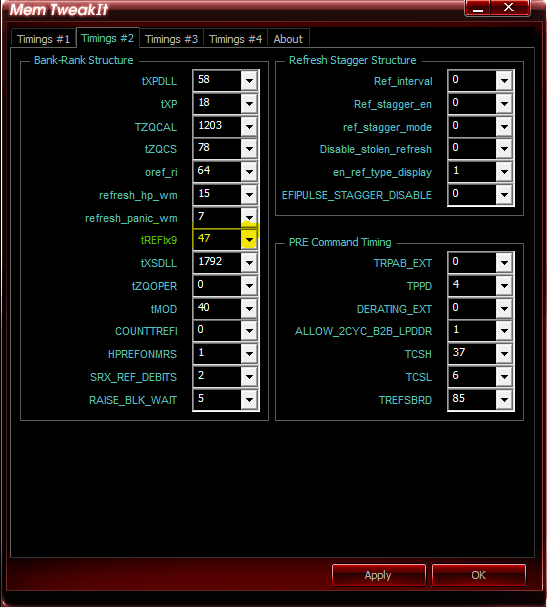Click the Mem TweakIt title text
The width and height of the screenshot is (547, 607).
[59, 10]
